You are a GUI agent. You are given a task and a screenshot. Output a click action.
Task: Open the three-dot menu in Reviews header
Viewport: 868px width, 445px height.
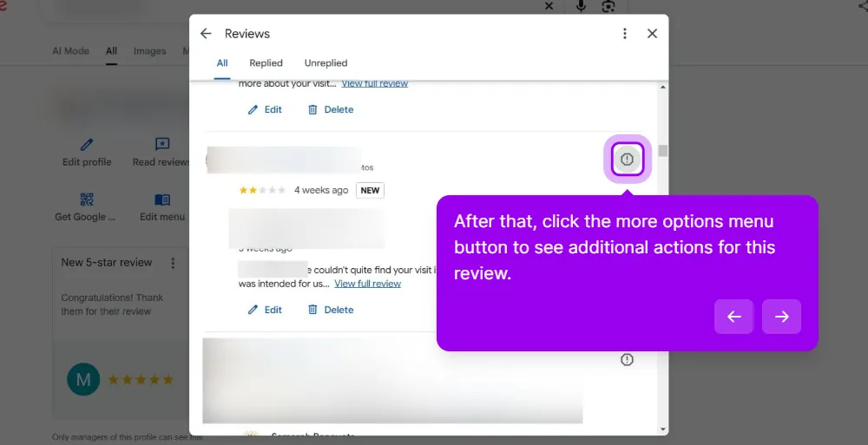coord(624,34)
